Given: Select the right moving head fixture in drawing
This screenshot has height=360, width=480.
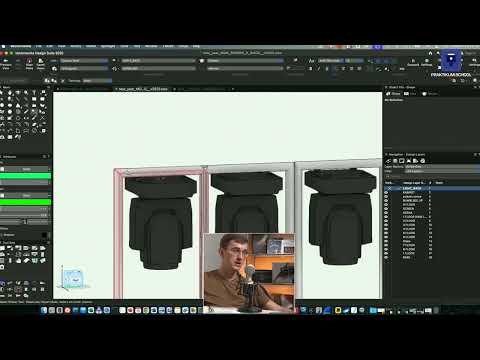Looking at the screenshot, I should (x=340, y=217).
